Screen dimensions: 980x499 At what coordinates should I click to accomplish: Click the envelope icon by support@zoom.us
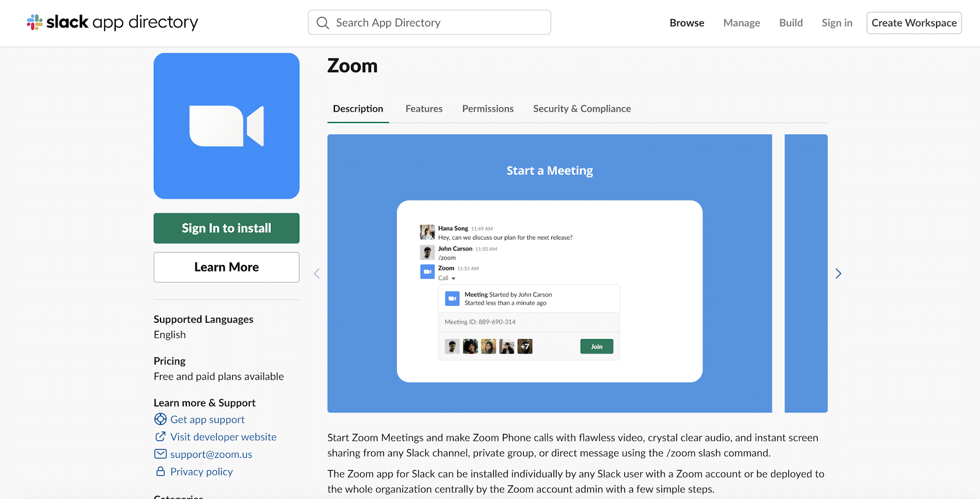(x=160, y=454)
